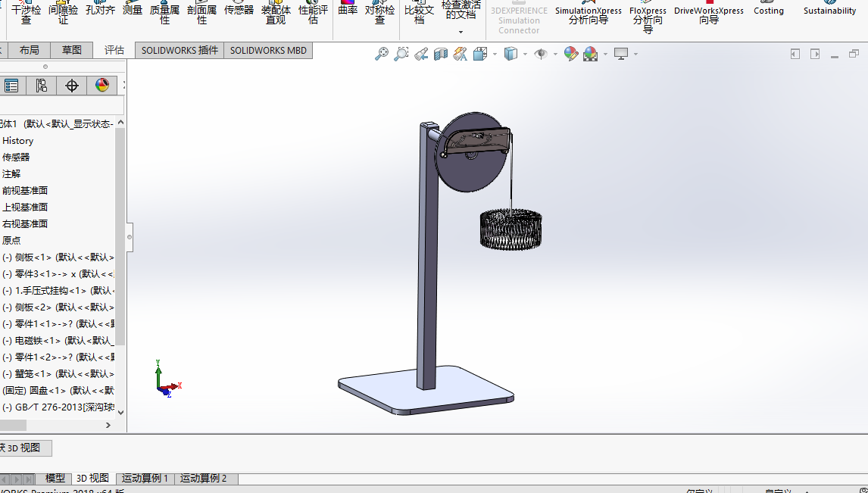Click the Apply Scene icon
Screen dimensions: 868x493
(x=590, y=54)
